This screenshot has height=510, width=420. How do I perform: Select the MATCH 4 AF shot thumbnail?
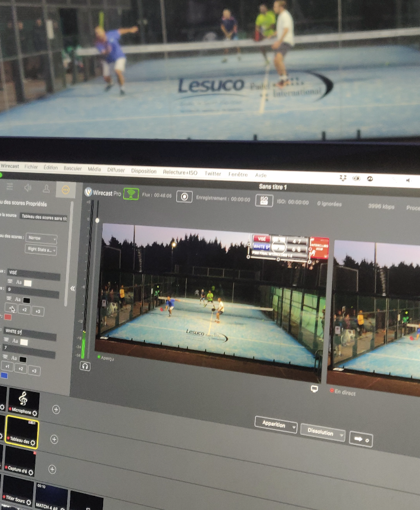pos(51,496)
